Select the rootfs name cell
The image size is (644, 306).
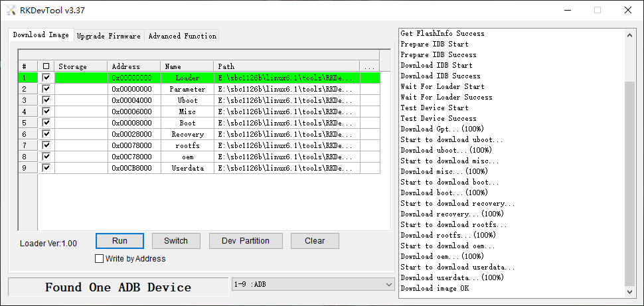tap(187, 145)
